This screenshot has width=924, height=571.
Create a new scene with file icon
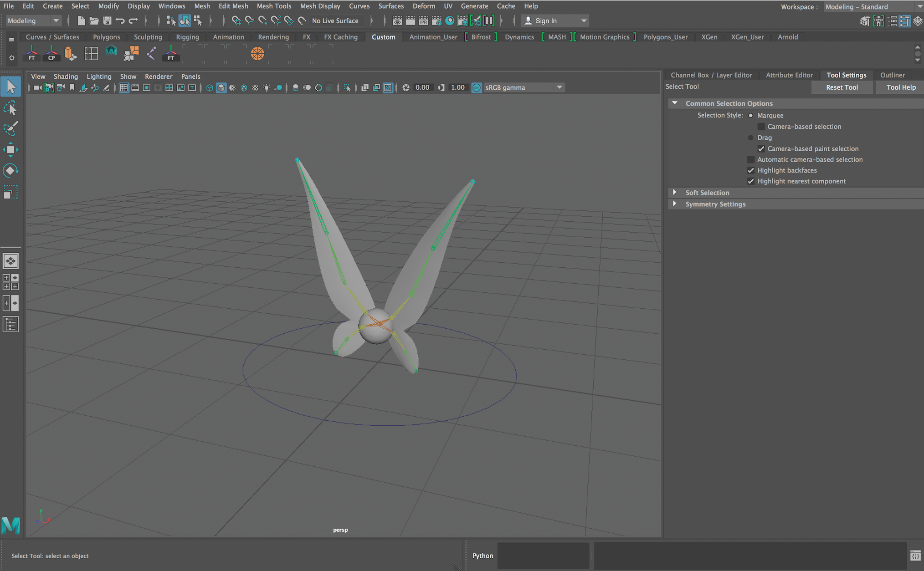tap(81, 20)
